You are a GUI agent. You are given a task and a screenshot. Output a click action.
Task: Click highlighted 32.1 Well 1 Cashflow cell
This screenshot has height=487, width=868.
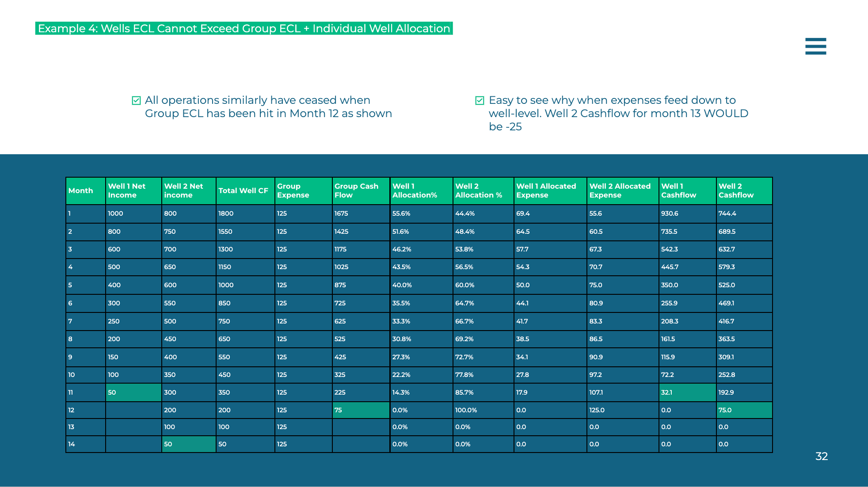(687, 392)
